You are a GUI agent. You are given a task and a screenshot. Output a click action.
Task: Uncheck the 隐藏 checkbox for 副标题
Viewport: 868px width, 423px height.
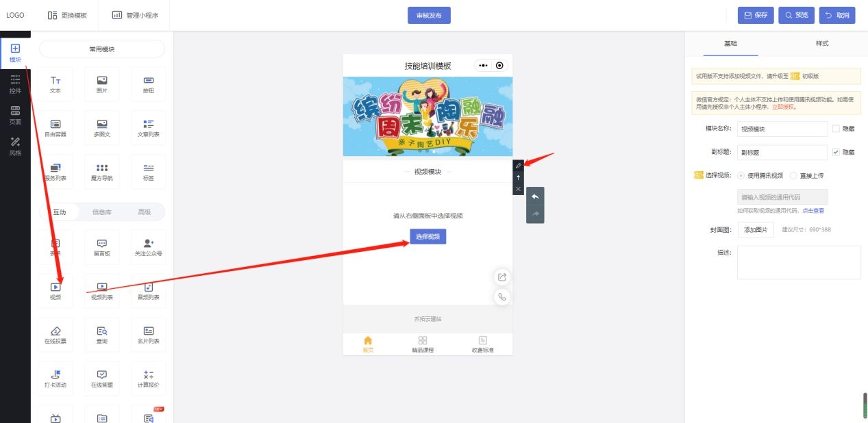[x=836, y=152]
